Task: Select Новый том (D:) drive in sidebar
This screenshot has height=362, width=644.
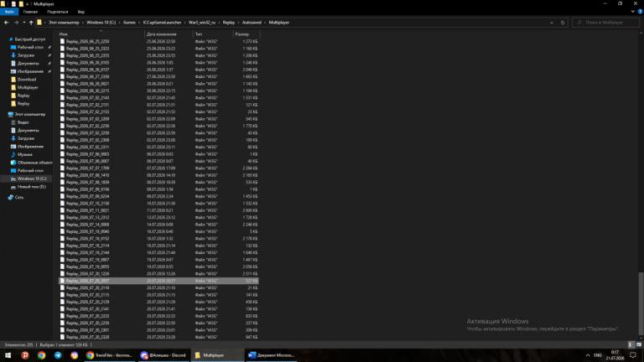Action: (x=32, y=187)
